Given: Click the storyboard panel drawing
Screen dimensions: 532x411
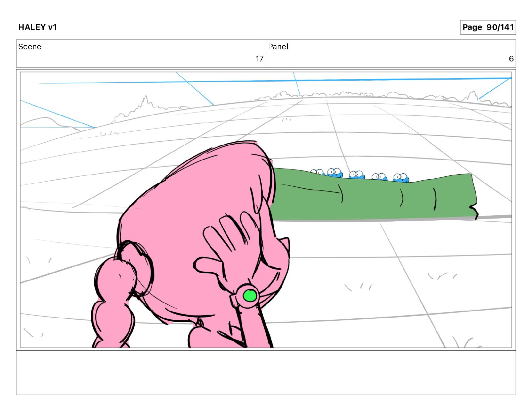Looking at the screenshot, I should pyautogui.click(x=266, y=210).
